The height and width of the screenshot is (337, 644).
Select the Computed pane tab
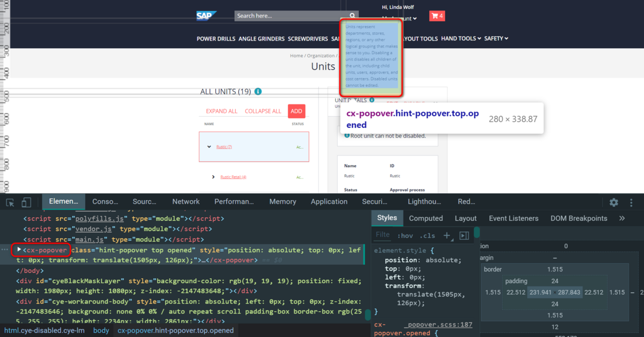click(426, 218)
